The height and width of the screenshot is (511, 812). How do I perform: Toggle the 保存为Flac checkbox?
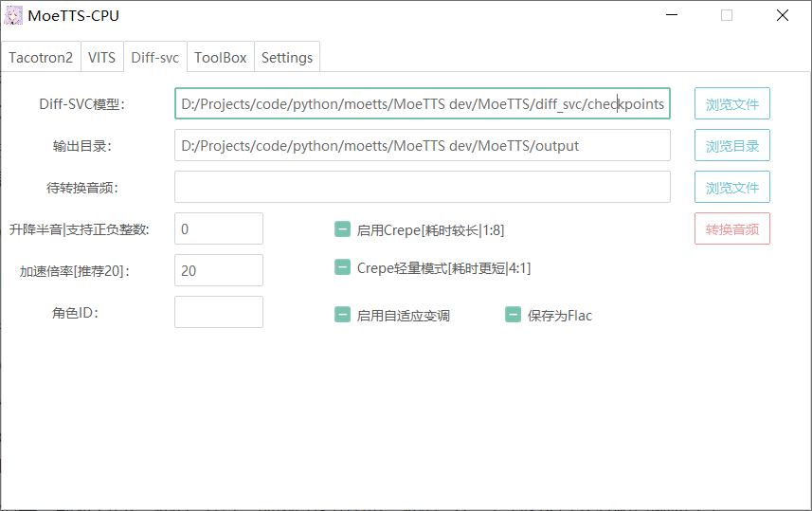513,315
